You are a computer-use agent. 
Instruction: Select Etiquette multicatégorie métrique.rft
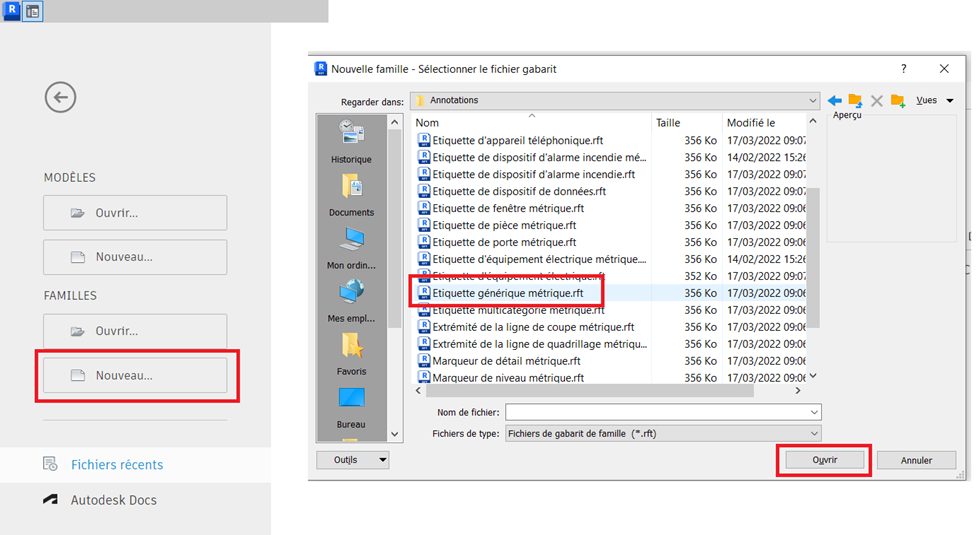(x=518, y=310)
